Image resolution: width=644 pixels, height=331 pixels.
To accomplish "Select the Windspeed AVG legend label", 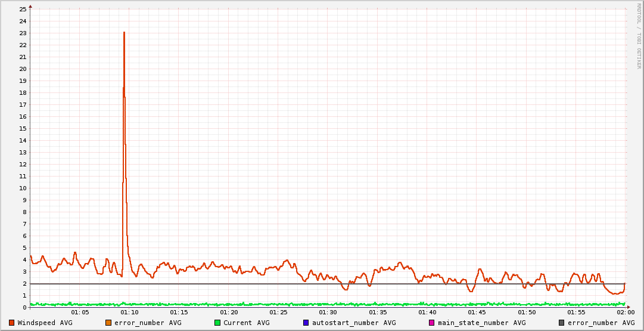I will (x=45, y=323).
